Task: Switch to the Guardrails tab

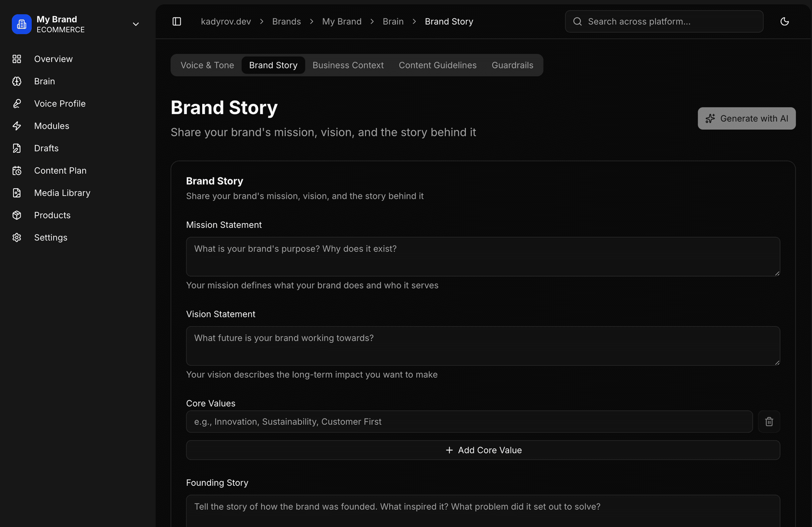Action: point(512,65)
